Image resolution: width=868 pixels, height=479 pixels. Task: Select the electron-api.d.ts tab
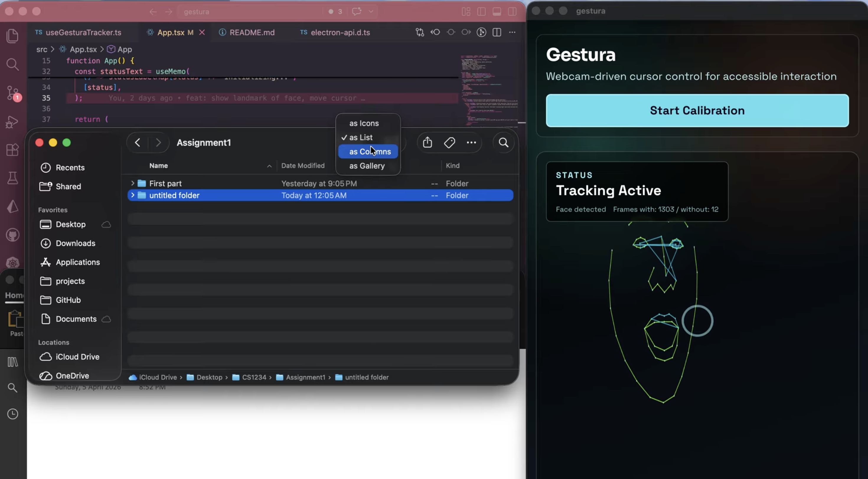coord(335,32)
